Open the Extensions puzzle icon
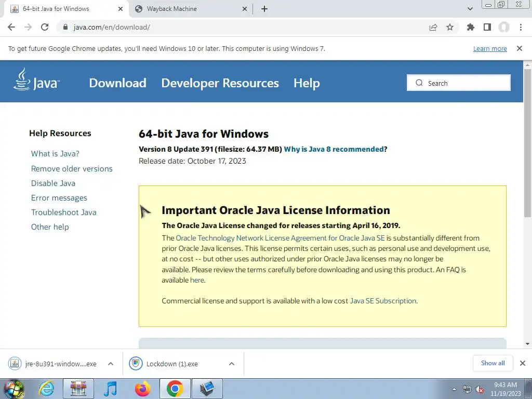Screen dimensions: 532x399 [470, 27]
